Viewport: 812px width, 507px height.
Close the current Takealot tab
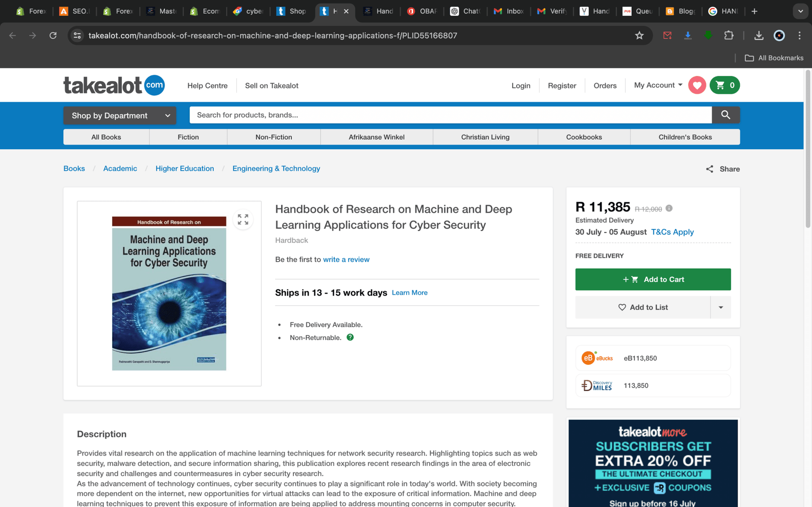[346, 11]
